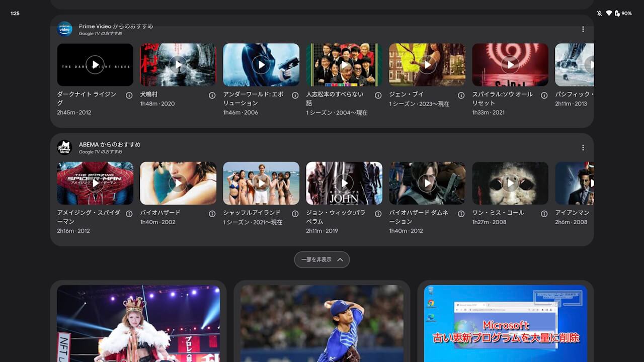Play ジョン・ウィック:パラベラム thumbnail
The image size is (644, 362).
(344, 184)
